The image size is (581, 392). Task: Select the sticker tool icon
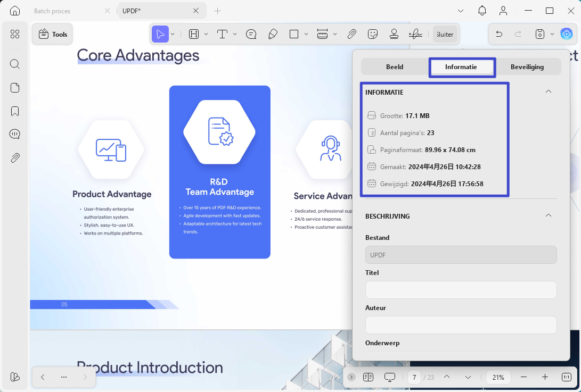click(x=372, y=35)
